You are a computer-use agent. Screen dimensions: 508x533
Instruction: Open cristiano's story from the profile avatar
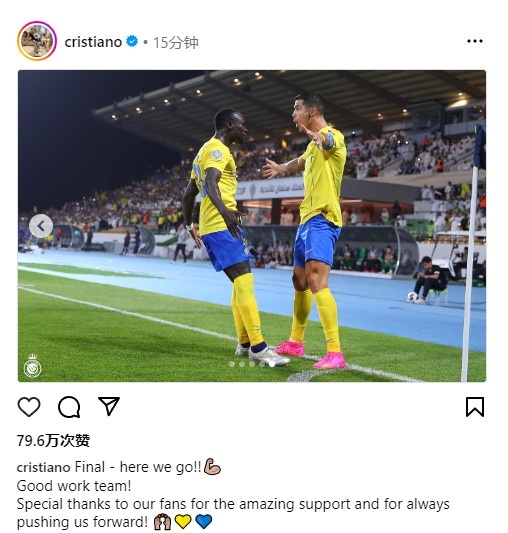[x=37, y=41]
